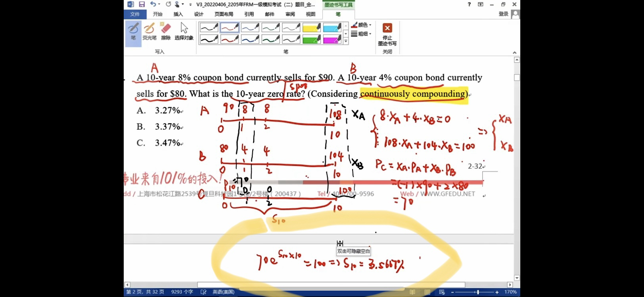Viewport: 644px width, 297px height.
Task: Choose the magenta highlighter swatch
Action: (332, 39)
